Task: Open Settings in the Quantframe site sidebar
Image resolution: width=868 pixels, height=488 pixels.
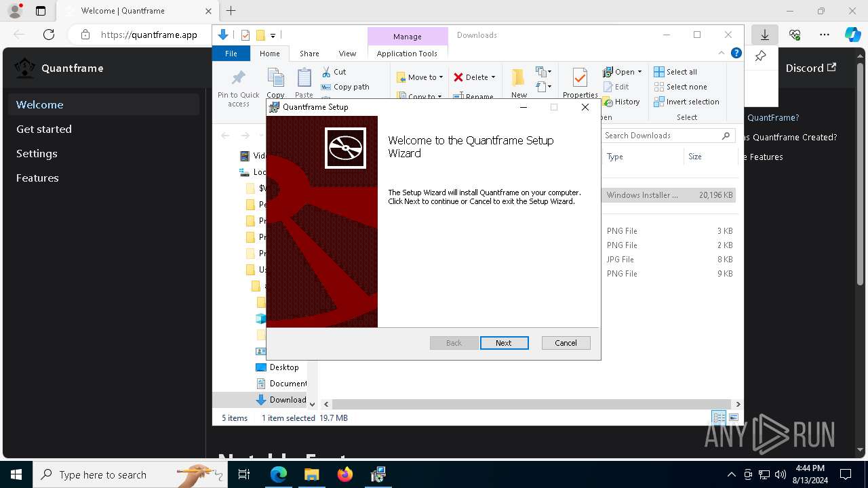Action: click(x=104, y=153)
